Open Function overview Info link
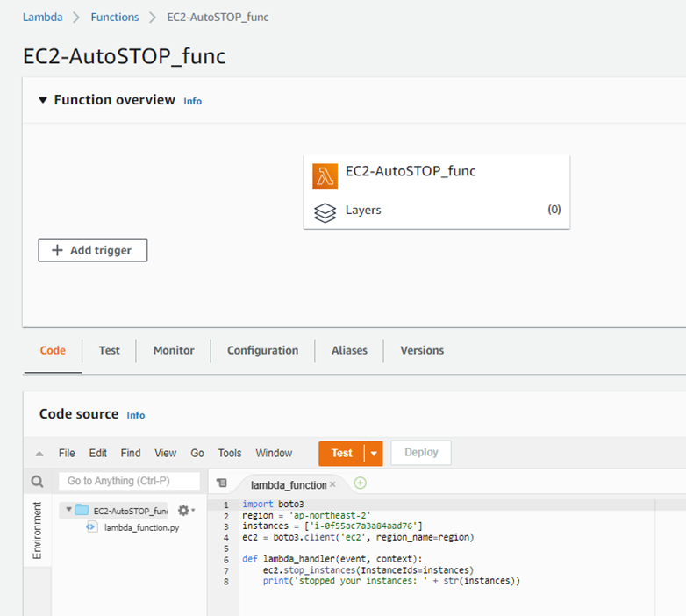The width and height of the screenshot is (686, 616). tap(192, 102)
